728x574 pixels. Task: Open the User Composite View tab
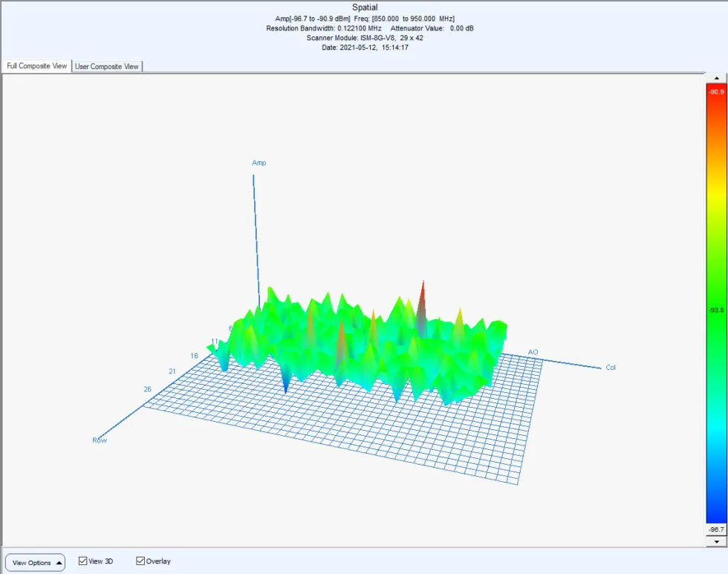(107, 66)
